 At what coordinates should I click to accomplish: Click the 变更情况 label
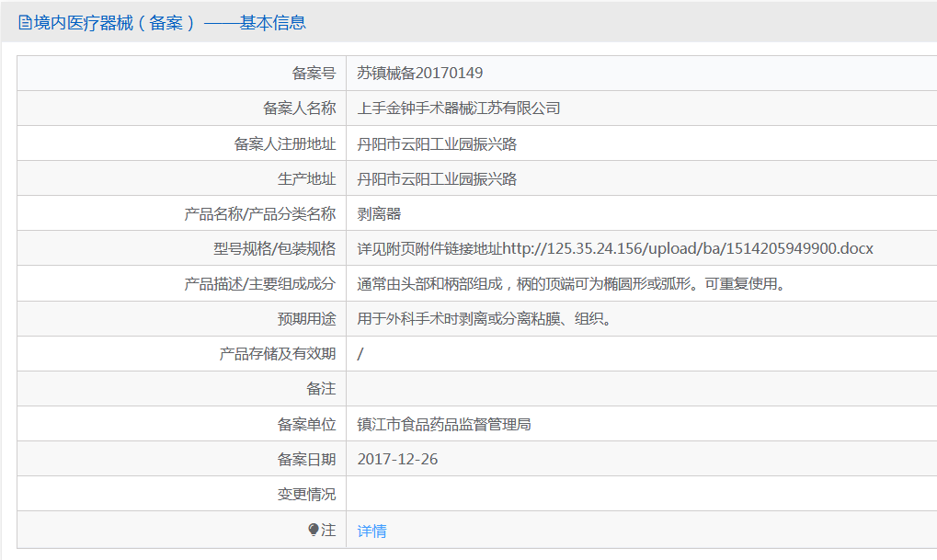tap(306, 495)
